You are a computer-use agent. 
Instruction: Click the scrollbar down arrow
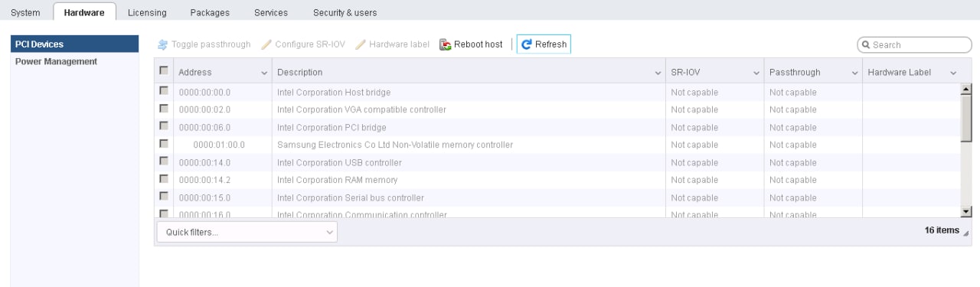pyautogui.click(x=965, y=212)
